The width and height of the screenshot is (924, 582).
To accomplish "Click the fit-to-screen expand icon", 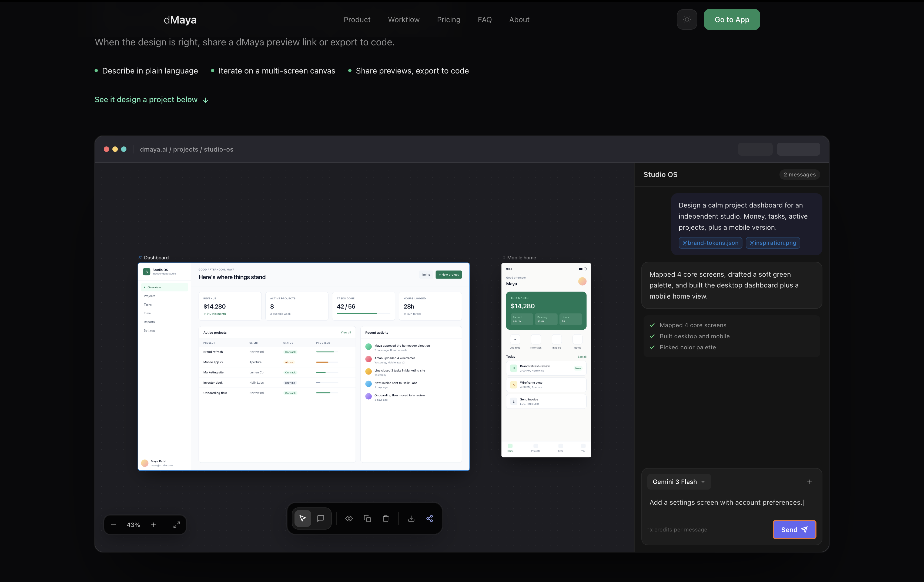I will (176, 525).
